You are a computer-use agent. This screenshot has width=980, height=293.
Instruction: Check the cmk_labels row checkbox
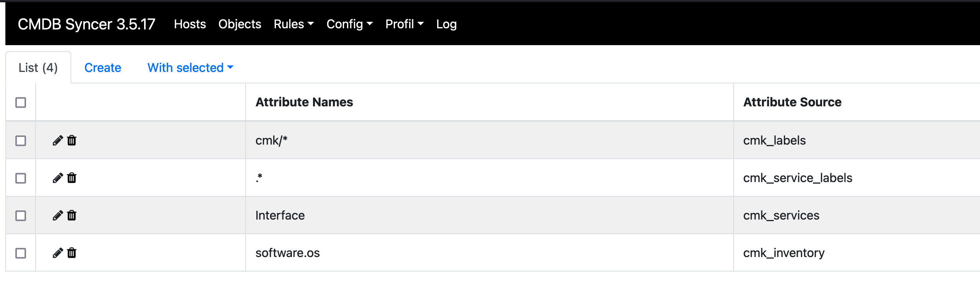[x=21, y=141]
